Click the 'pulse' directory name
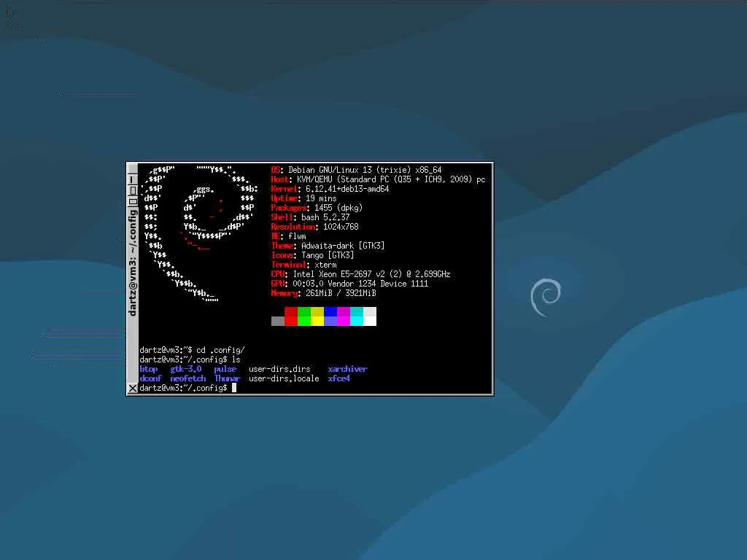Viewport: 747px width, 560px height. pos(225,369)
